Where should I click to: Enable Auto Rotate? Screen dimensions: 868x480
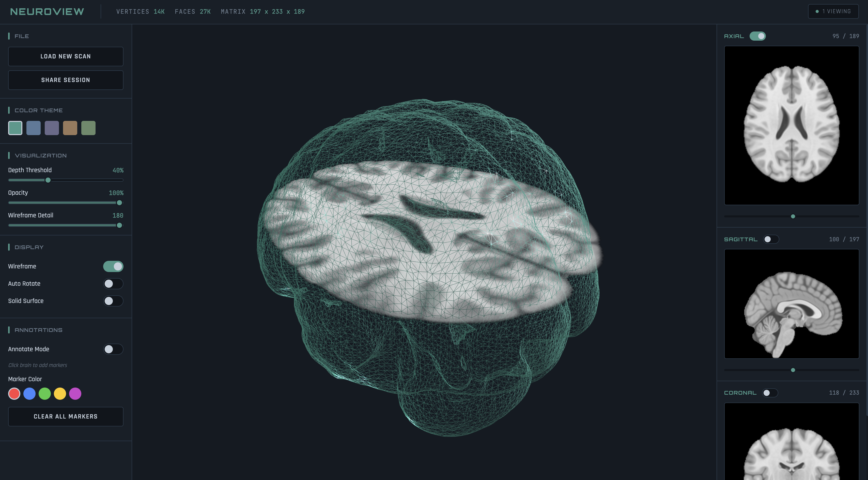tap(113, 284)
